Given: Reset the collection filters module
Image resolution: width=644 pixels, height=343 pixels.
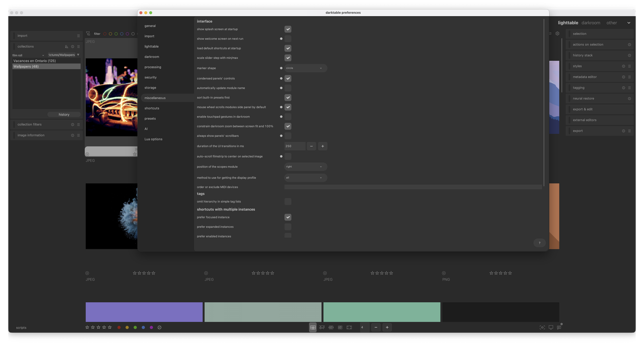Looking at the screenshot, I should tap(73, 124).
